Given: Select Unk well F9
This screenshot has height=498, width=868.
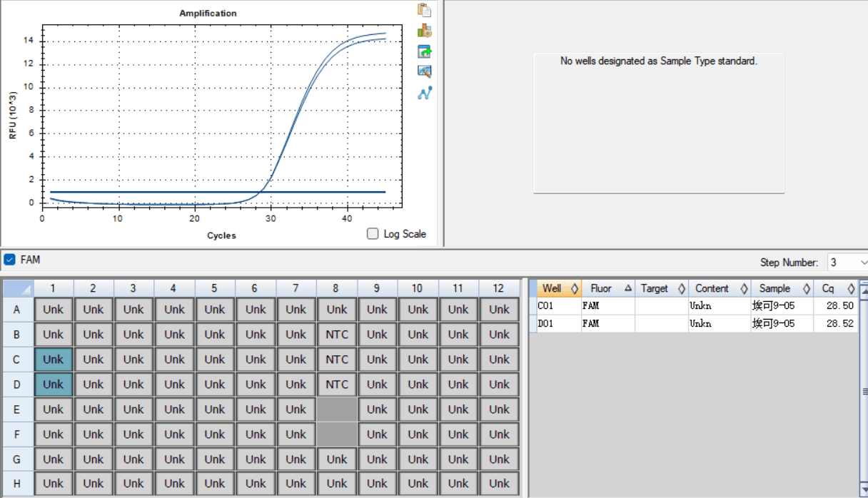Looking at the screenshot, I should coord(377,435).
